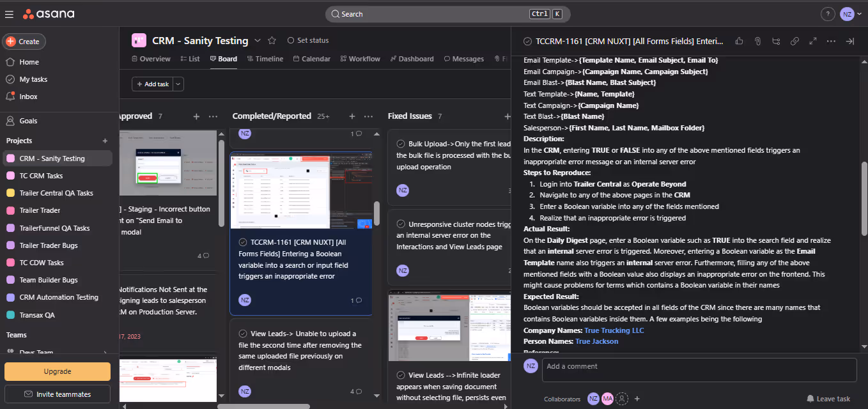Screen dimensions: 868x409
Task: Open comments on TCCRM-1161 card
Action: (357, 300)
